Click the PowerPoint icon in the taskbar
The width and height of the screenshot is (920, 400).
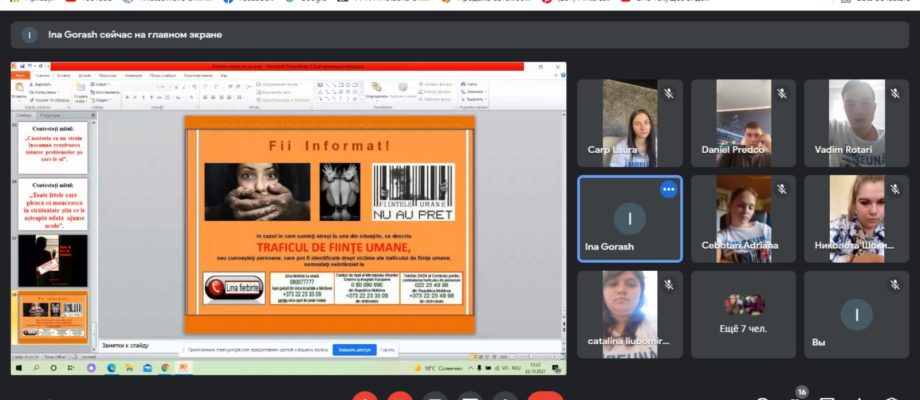pyautogui.click(x=184, y=368)
